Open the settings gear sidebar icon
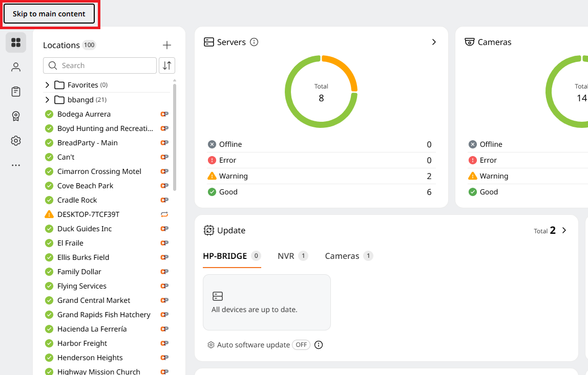588x375 pixels. [x=16, y=141]
